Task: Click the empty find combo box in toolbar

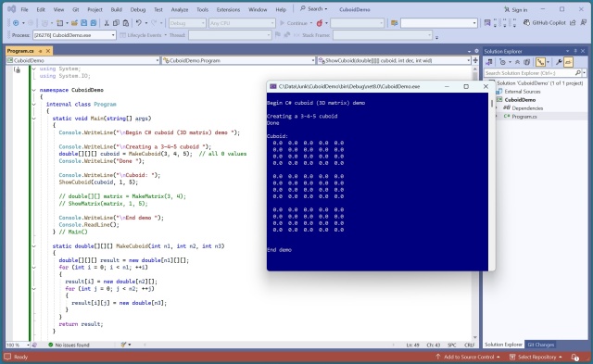Action: click(439, 23)
